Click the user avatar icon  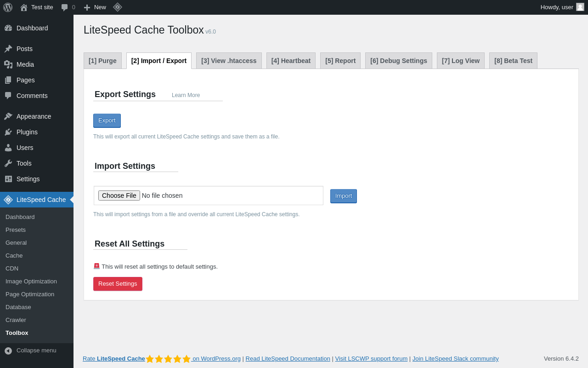click(580, 7)
